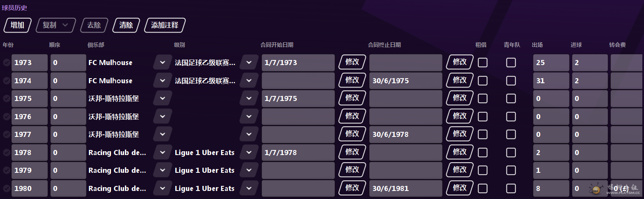This screenshot has width=644, height=199.
Task: Open the 级别 dropdown in the 1978 row
Action: coord(249,153)
